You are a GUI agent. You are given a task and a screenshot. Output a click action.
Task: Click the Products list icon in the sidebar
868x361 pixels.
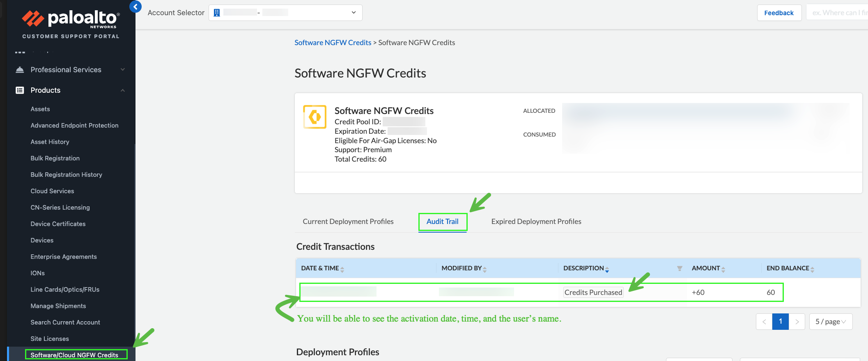point(20,90)
